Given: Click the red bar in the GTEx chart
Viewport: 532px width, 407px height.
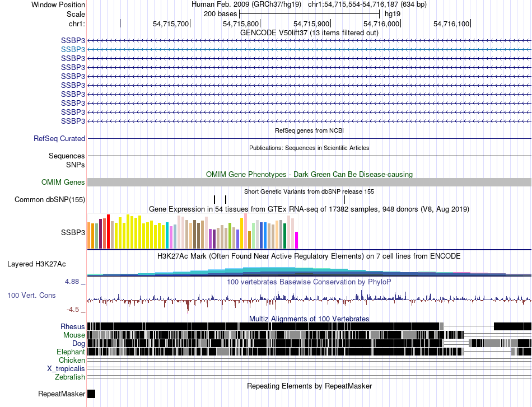Looking at the screenshot, I should click(108, 231).
